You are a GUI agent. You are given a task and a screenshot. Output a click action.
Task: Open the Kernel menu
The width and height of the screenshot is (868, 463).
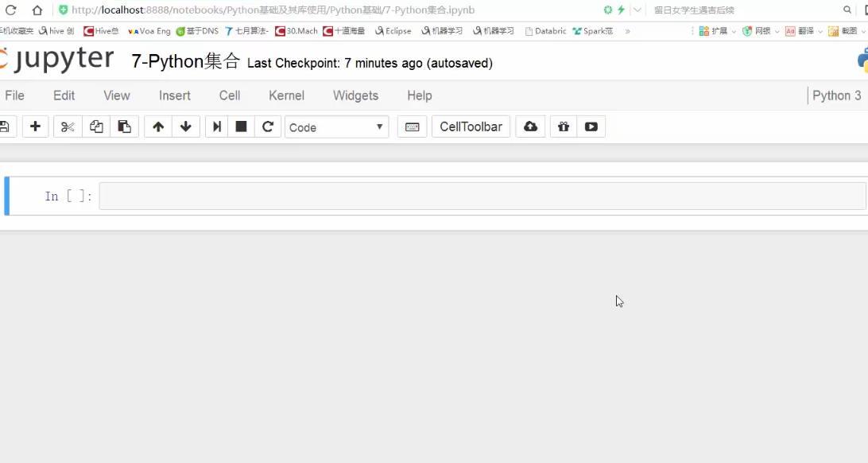click(286, 95)
